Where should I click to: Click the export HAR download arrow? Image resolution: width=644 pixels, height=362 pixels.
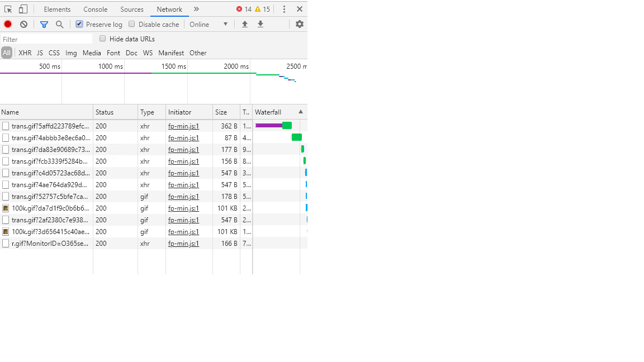pos(261,24)
